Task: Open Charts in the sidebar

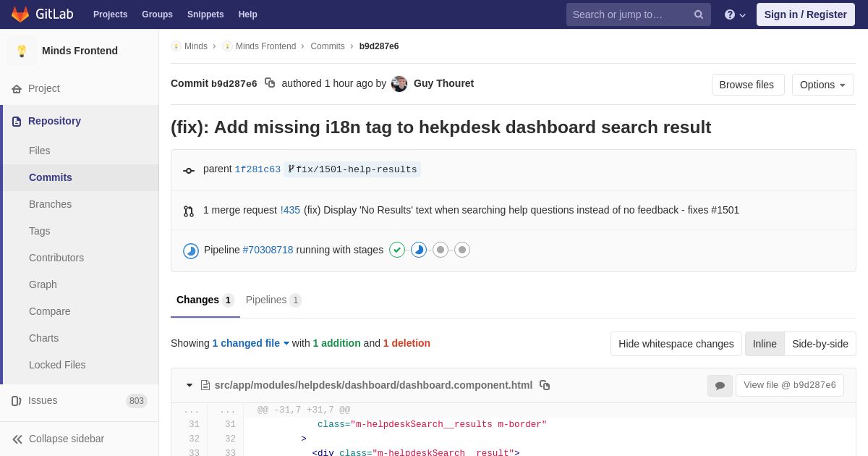Action: pos(80,338)
